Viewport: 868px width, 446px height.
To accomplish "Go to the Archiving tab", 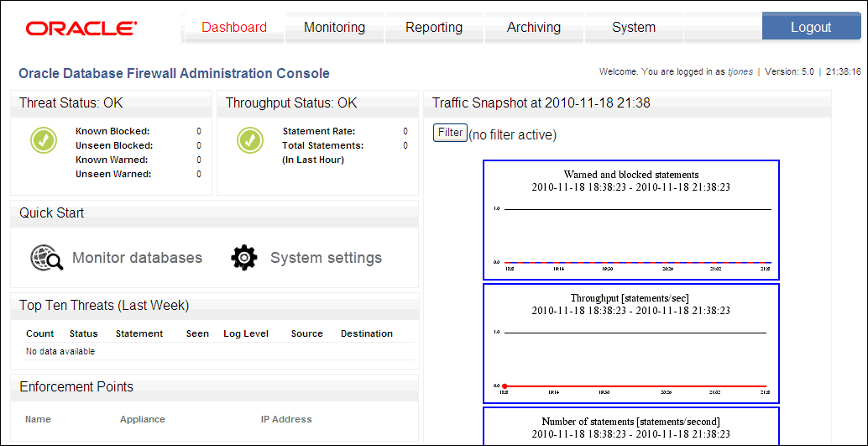I will (534, 27).
